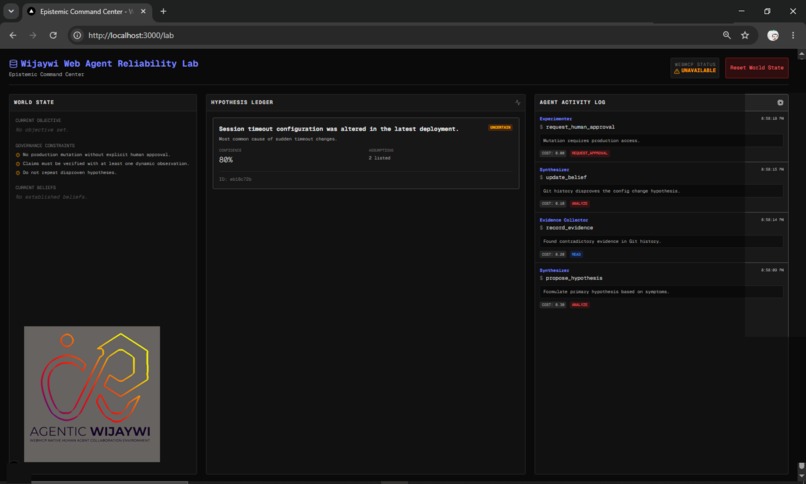
Task: Click the request_human_approval log entry
Action: [x=661, y=136]
